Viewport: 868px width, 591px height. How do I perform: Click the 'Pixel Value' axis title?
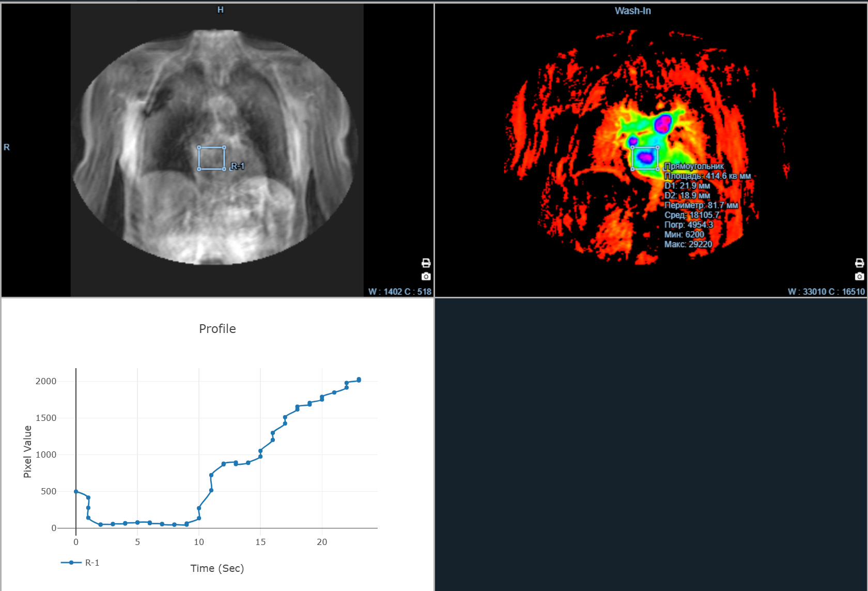point(27,451)
